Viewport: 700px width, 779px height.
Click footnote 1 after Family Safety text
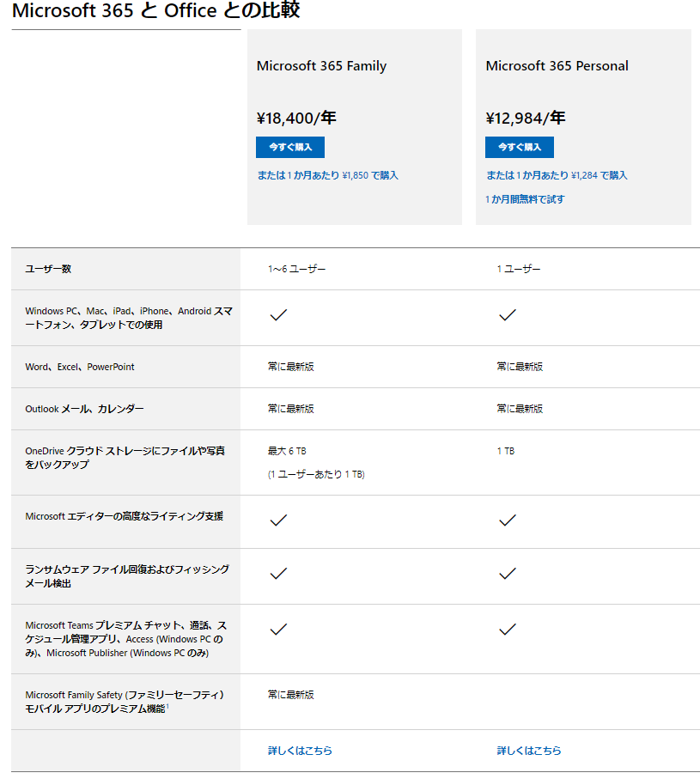click(167, 706)
